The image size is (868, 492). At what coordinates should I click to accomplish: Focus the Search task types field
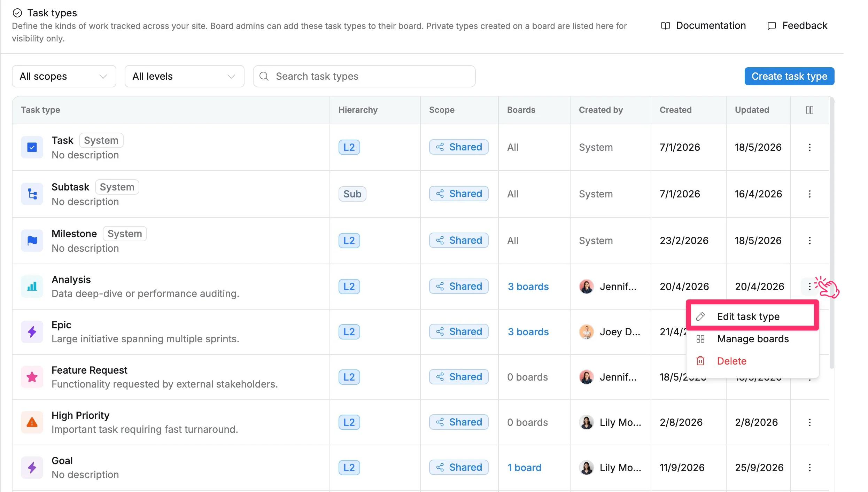[x=364, y=76]
